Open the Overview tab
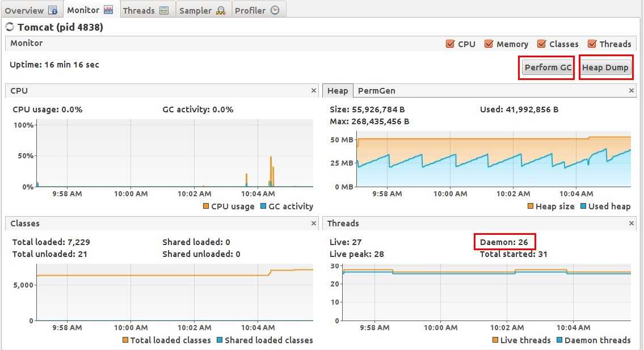Screen dimensions: 644x350 31,10
